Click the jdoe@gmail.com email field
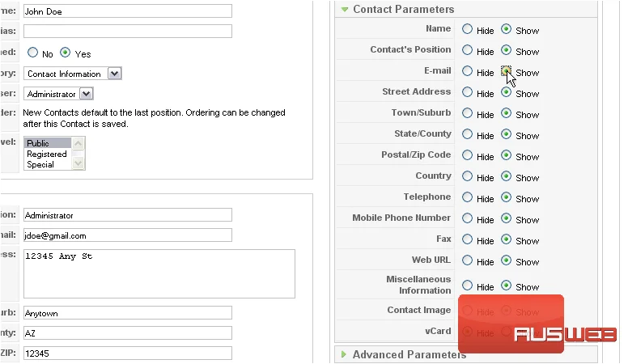 coord(128,235)
